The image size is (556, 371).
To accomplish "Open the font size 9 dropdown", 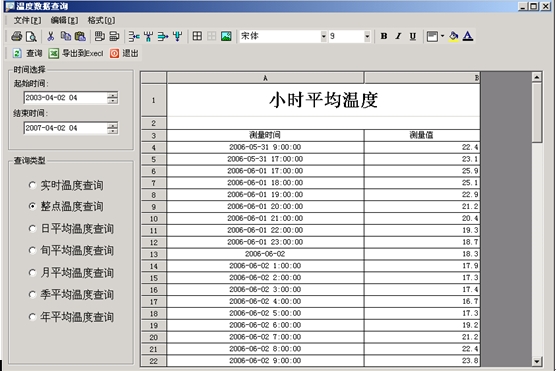I will point(367,36).
